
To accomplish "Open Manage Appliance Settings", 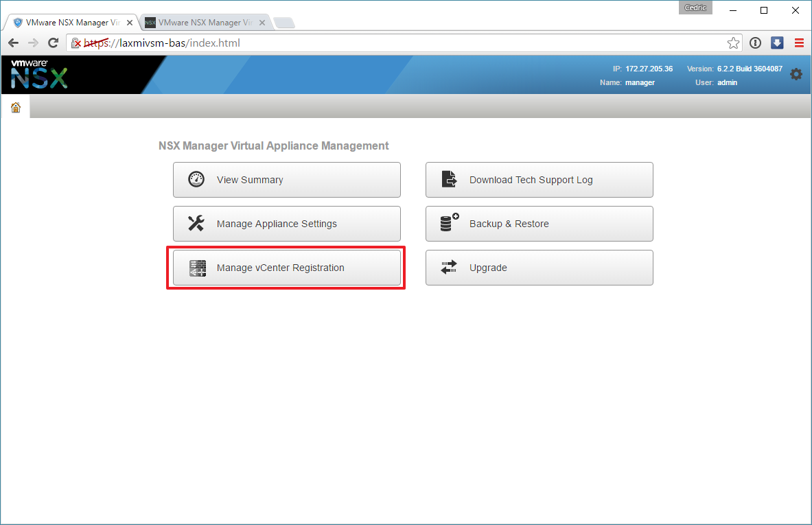I will click(286, 224).
